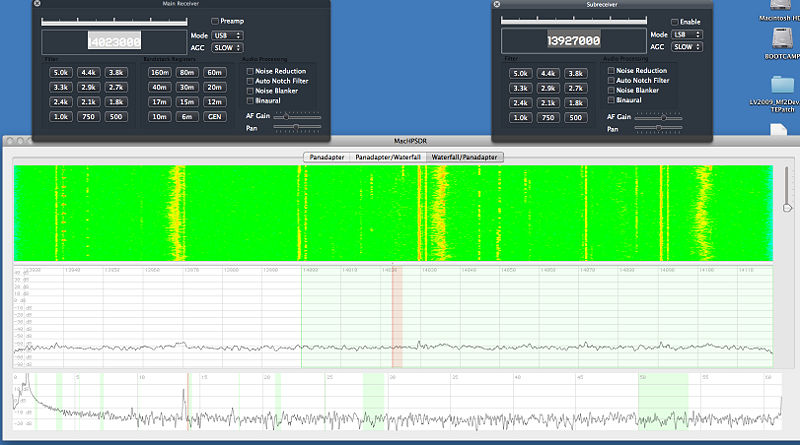Select the Panadapter/Waterfall tab

pyautogui.click(x=388, y=157)
